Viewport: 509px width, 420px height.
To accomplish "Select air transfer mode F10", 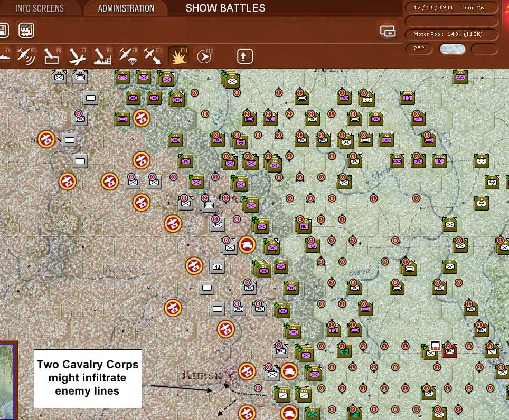I will click(153, 56).
